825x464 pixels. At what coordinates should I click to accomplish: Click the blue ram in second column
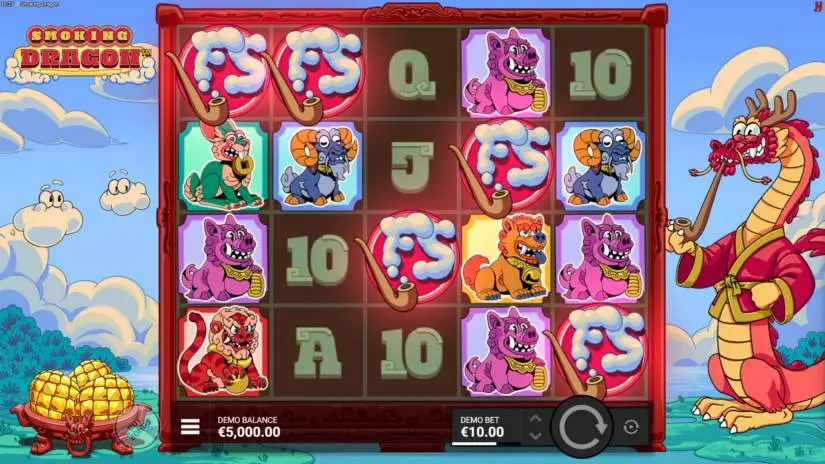point(318,166)
